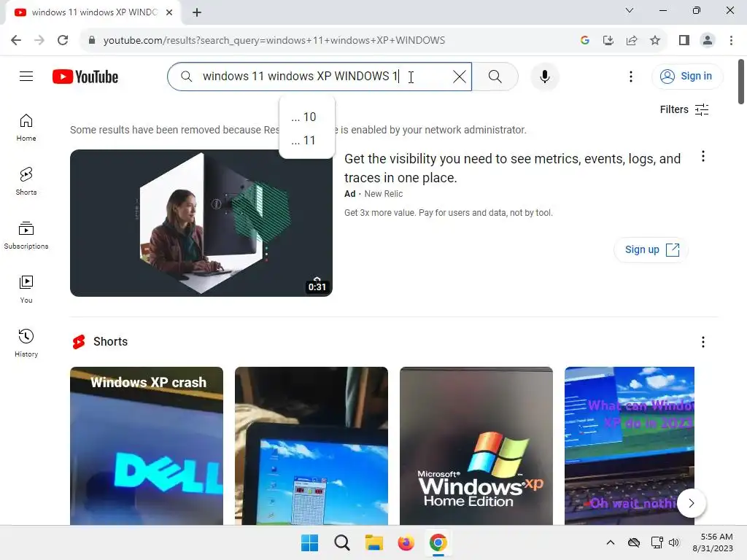Click the address bar URL
The width and height of the screenshot is (747, 560).
[x=274, y=40]
